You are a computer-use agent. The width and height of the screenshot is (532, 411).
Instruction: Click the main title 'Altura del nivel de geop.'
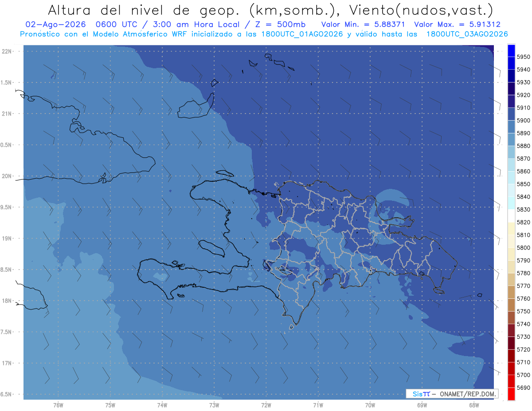pyautogui.click(x=145, y=10)
